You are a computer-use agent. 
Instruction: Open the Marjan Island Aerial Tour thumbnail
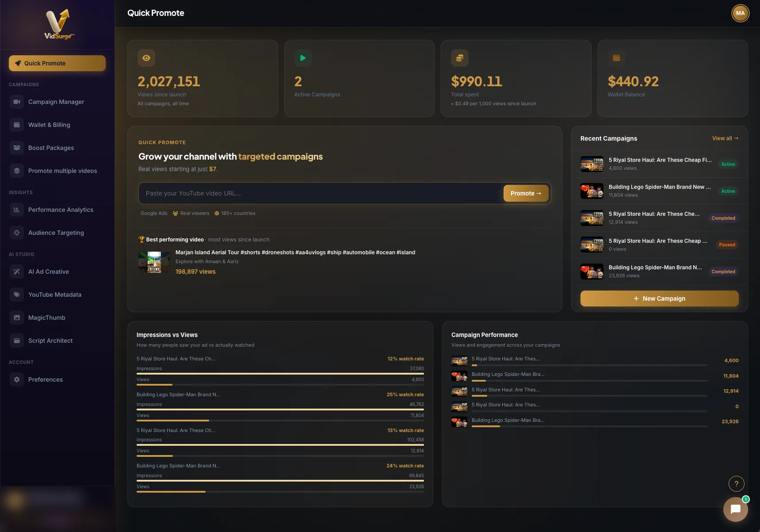tap(154, 262)
